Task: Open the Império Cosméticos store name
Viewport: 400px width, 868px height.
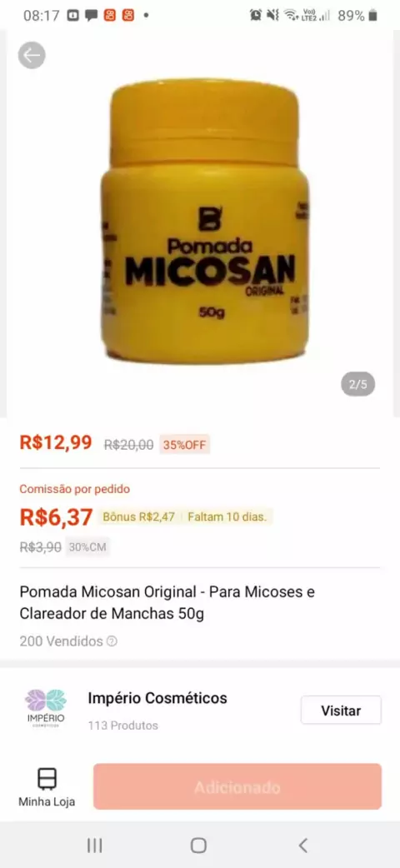Action: coord(157,698)
